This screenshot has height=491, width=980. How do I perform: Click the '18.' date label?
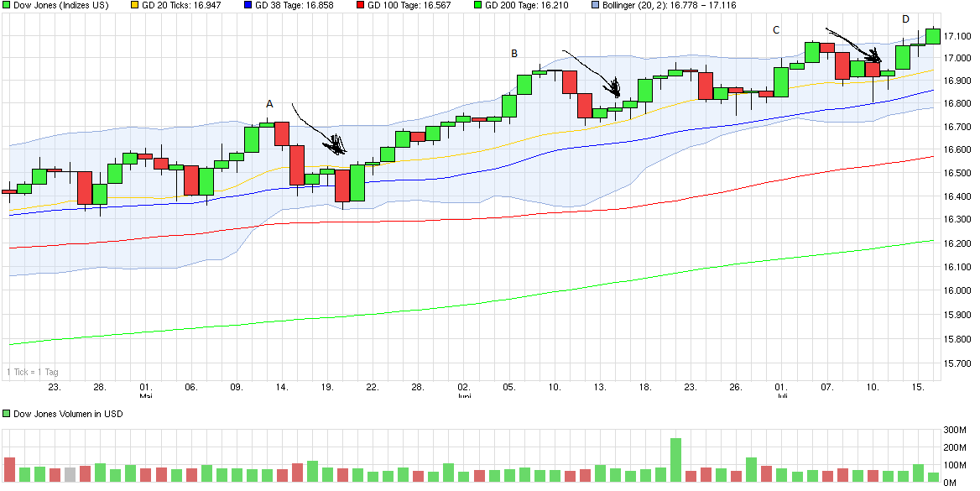pos(645,387)
